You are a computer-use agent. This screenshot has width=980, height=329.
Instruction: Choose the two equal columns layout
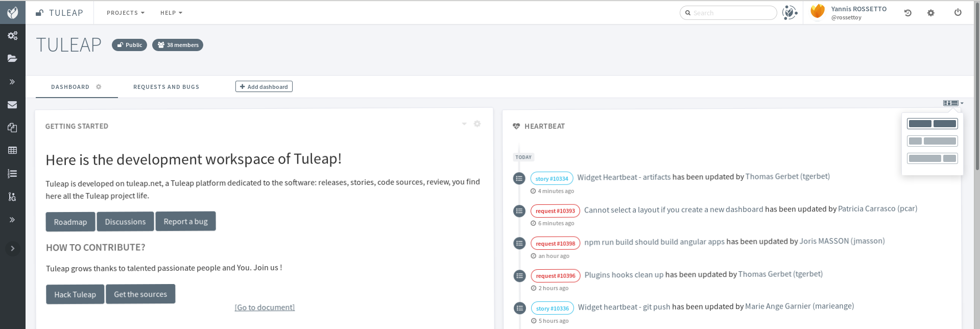click(x=933, y=124)
